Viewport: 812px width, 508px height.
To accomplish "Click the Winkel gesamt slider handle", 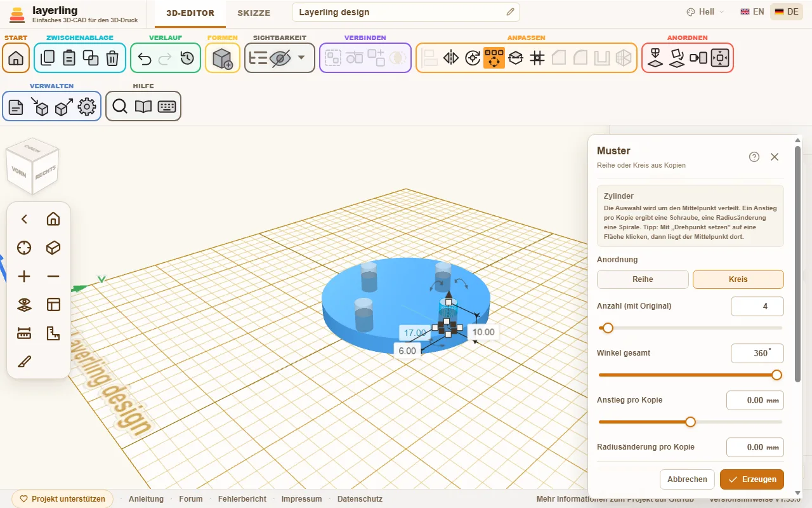I will point(776,375).
